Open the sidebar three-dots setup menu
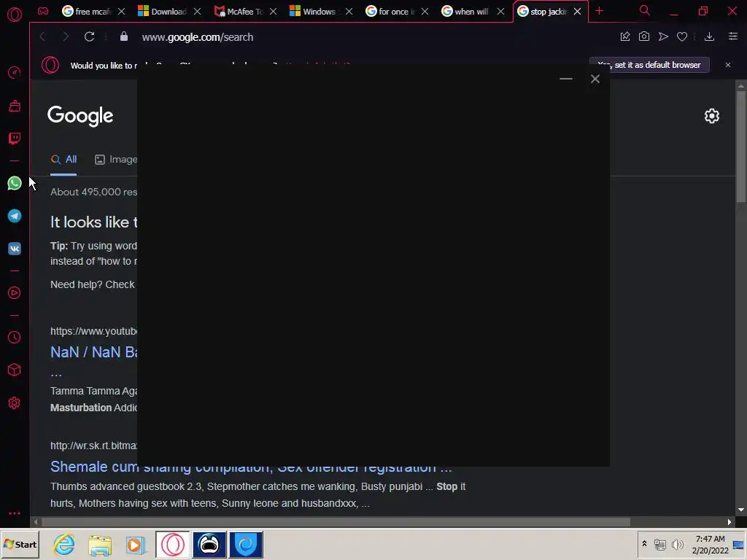This screenshot has width=747, height=560. pos(15,513)
